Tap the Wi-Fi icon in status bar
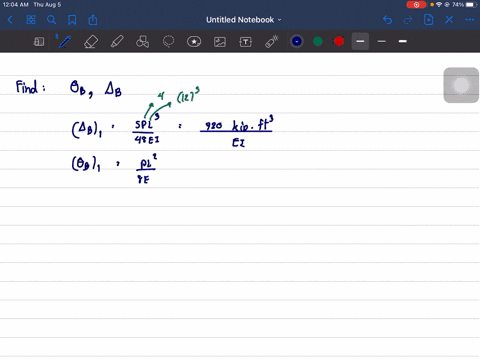Viewport: 480px width, 360px height. (439, 5)
